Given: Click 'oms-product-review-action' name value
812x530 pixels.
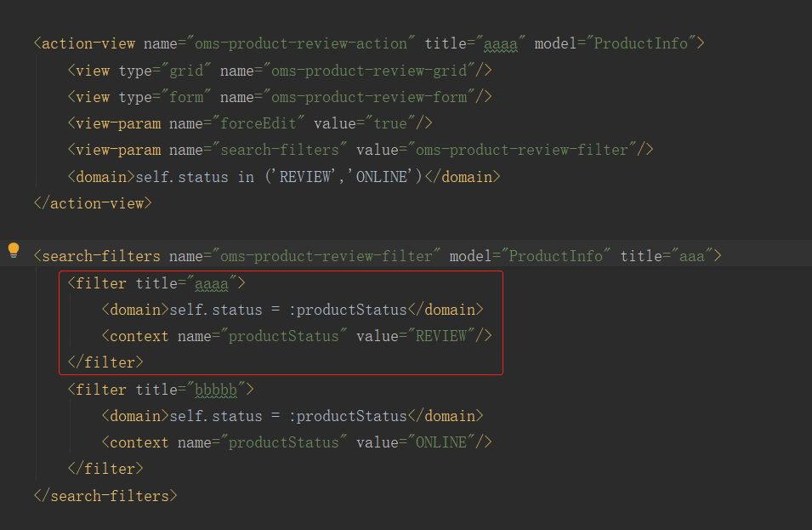Looking at the screenshot, I should [x=301, y=43].
